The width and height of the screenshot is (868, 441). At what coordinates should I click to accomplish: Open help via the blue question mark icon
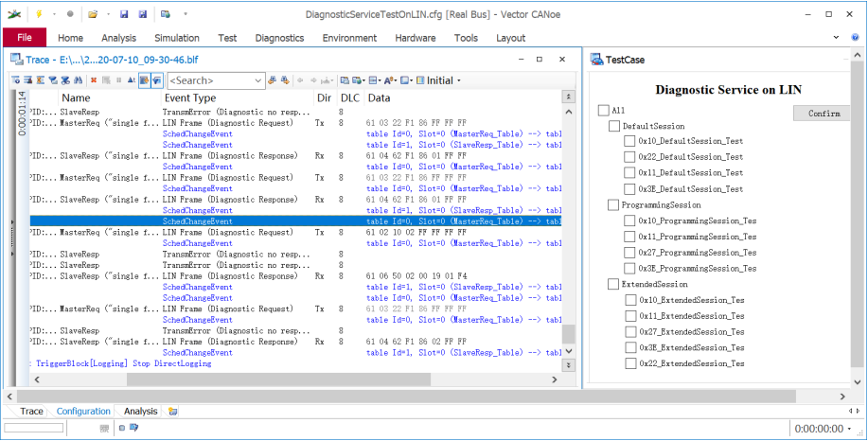(855, 38)
